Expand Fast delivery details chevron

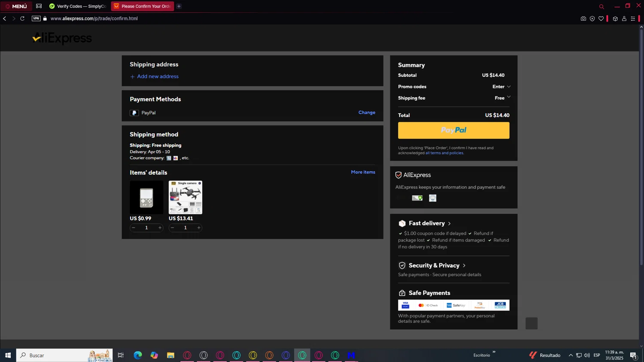(x=450, y=223)
